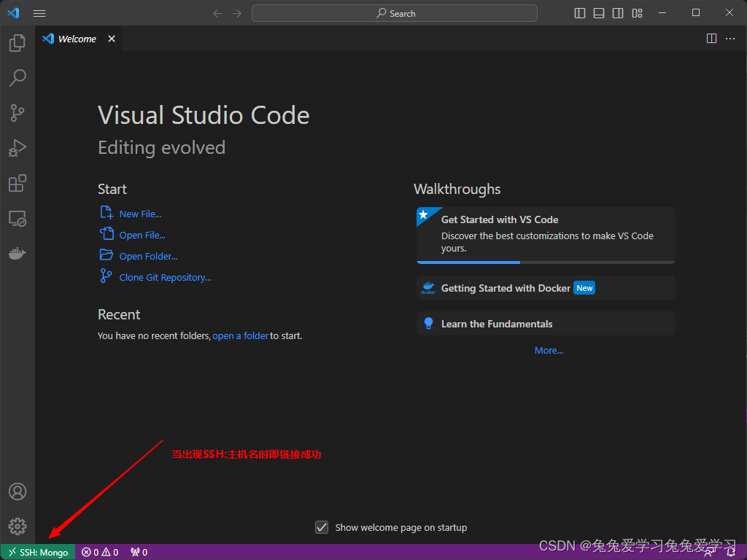Viewport: 747px width, 560px height.
Task: Open the Run and Debug view
Action: click(18, 148)
